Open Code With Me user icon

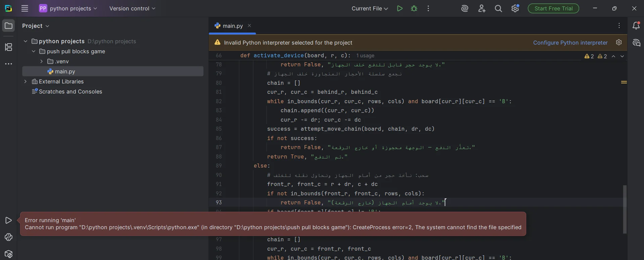tap(482, 8)
